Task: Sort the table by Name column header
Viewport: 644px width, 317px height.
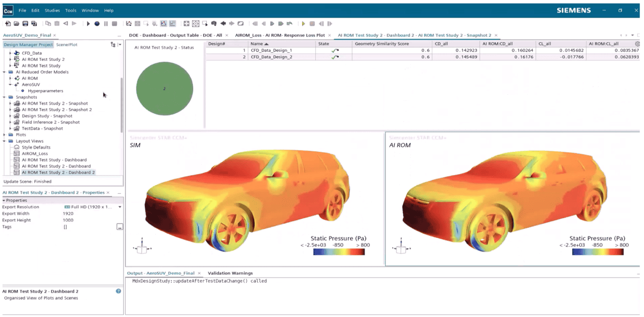Action: tap(282, 44)
